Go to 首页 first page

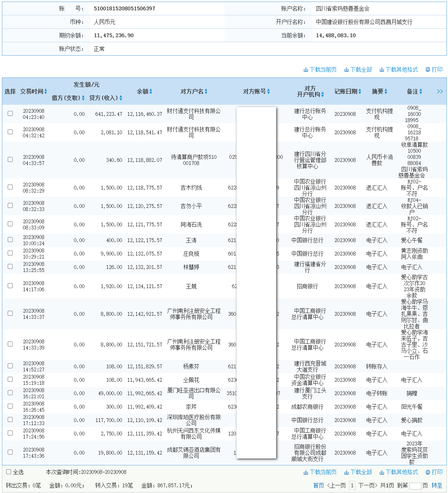(x=318, y=485)
